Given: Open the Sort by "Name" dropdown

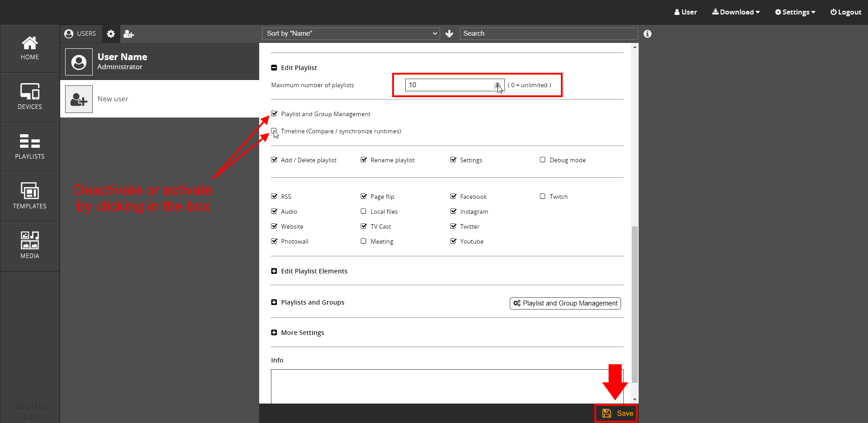Looking at the screenshot, I should coord(351,33).
